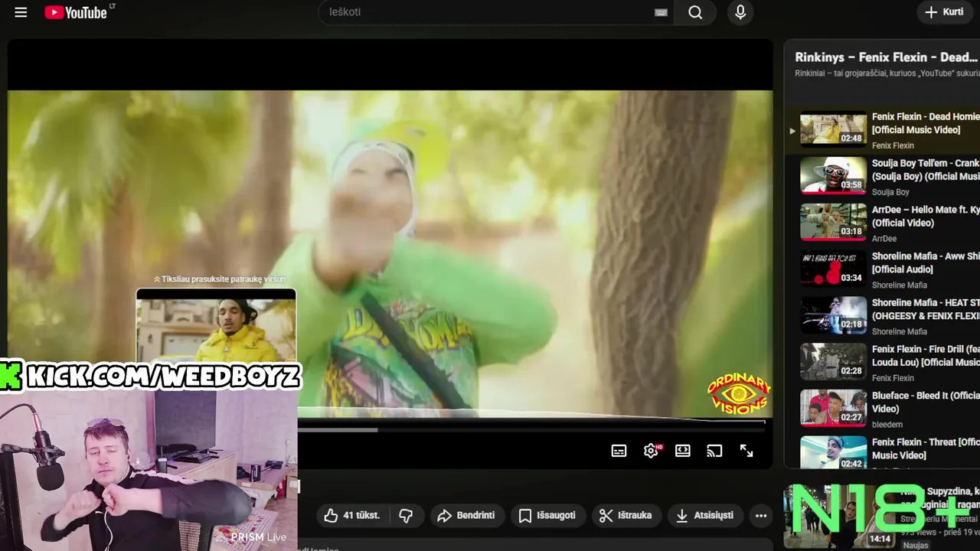
Task: Open the on-screen keyboard in search box
Action: tap(661, 12)
